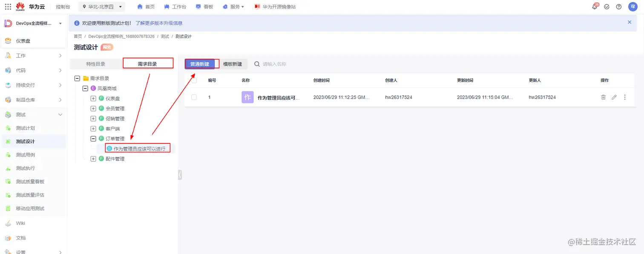The height and width of the screenshot is (254, 644).
Task: Click the checkmark circle icon in header
Action: (x=607, y=7)
